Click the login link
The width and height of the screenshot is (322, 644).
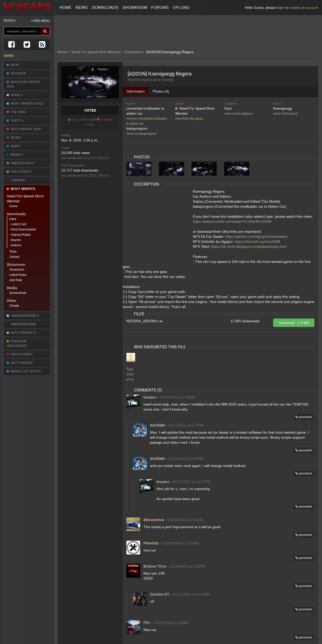[281, 8]
